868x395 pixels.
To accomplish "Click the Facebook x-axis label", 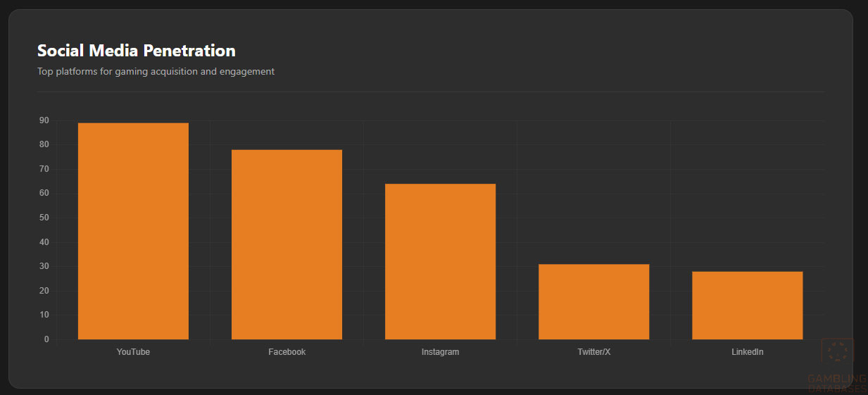I will 287,352.
